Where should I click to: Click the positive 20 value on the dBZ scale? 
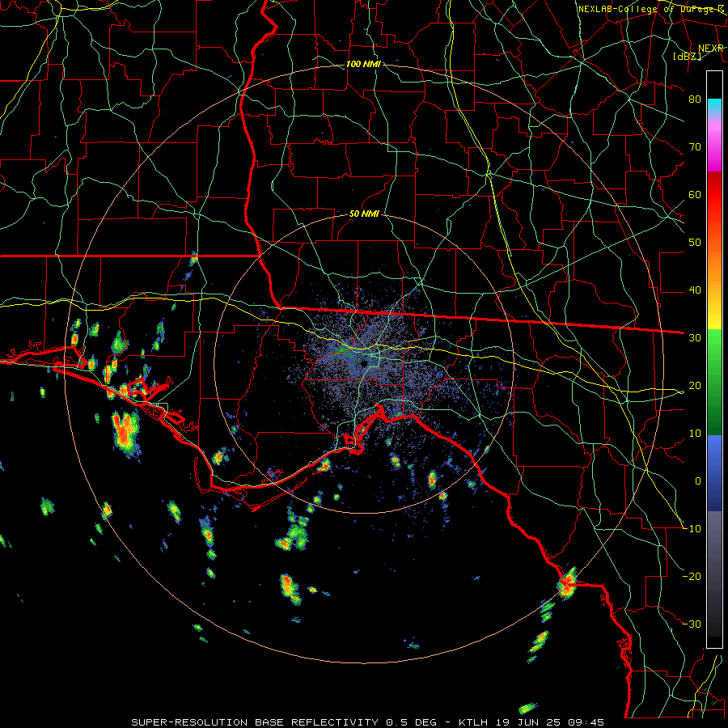point(695,385)
